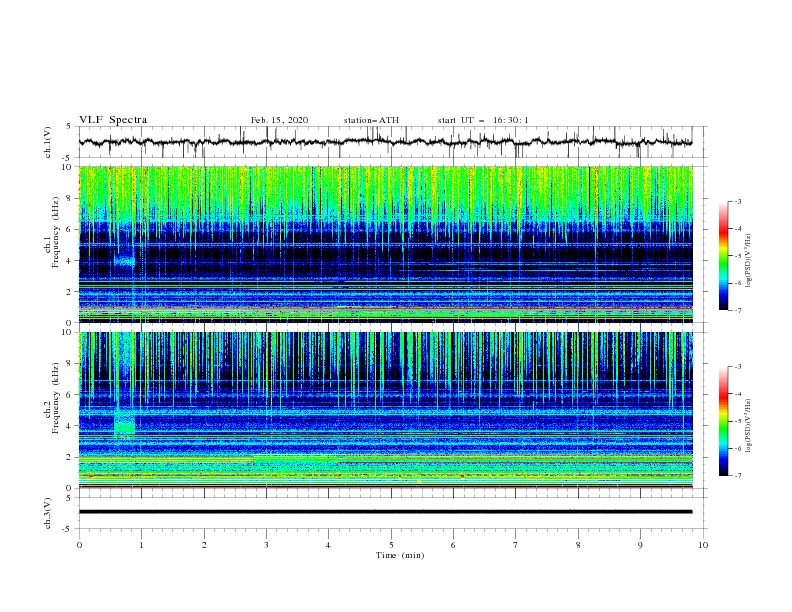The height and width of the screenshot is (612, 792).
Task: Click the time axis tick label "9"
Action: tap(640, 545)
